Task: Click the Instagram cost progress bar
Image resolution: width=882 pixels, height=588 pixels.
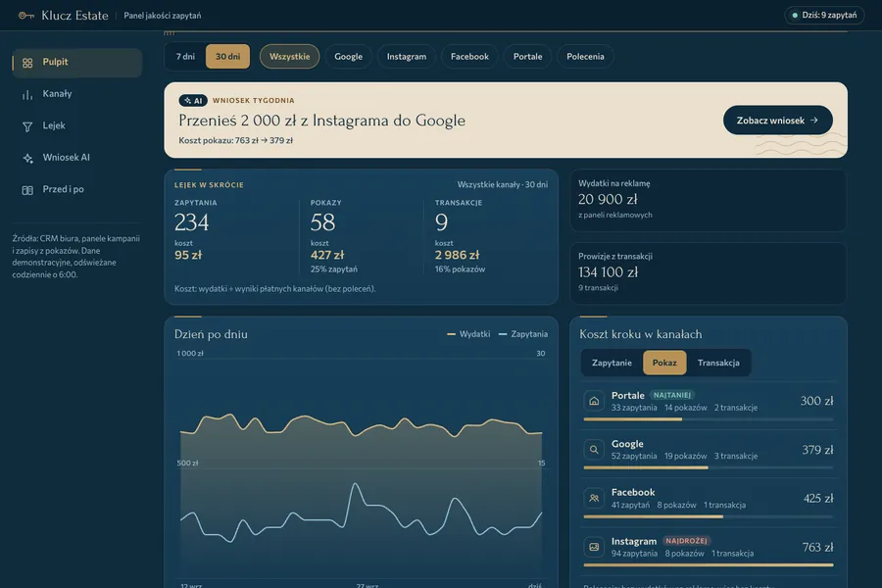Action: point(709,564)
